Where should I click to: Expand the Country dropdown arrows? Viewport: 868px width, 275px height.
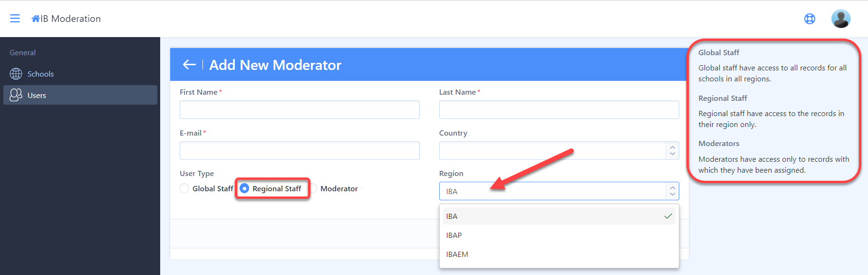[672, 150]
